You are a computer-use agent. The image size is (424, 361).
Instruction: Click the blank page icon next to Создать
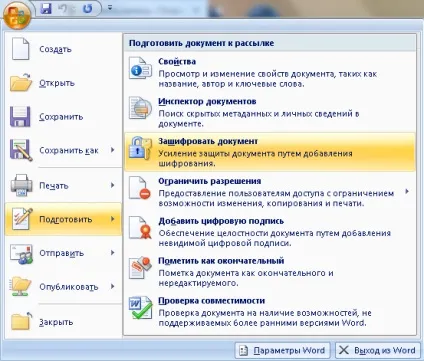click(21, 49)
